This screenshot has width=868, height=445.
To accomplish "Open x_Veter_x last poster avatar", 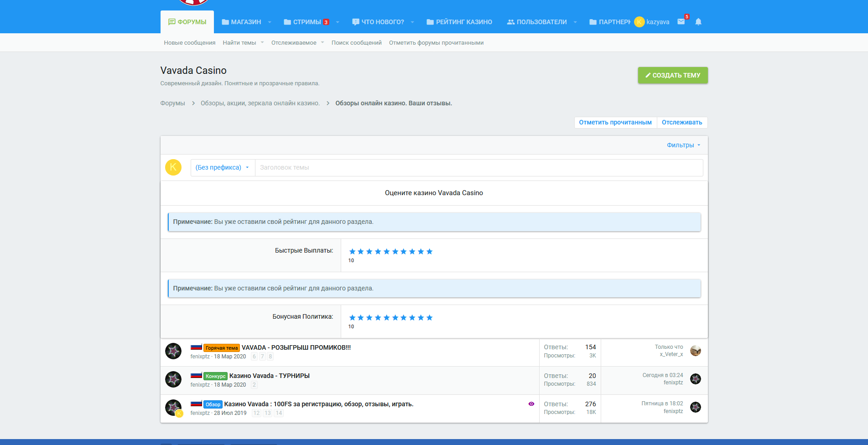I will click(696, 351).
